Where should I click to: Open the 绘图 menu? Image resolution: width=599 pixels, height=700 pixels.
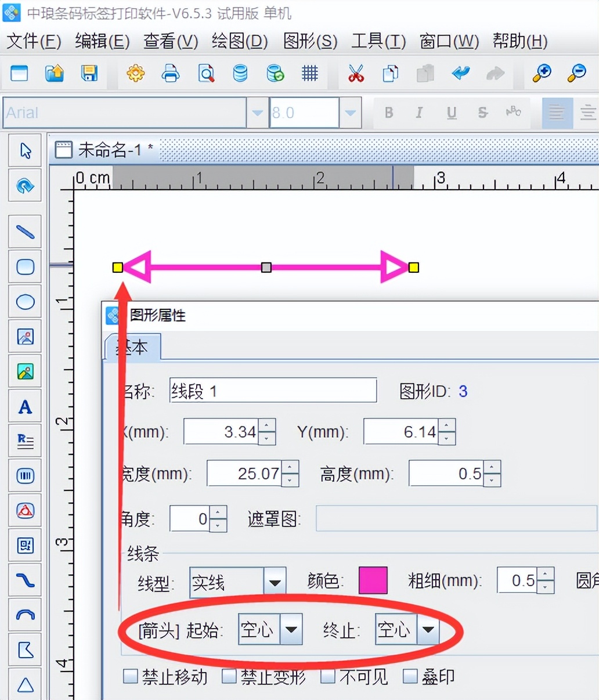238,41
